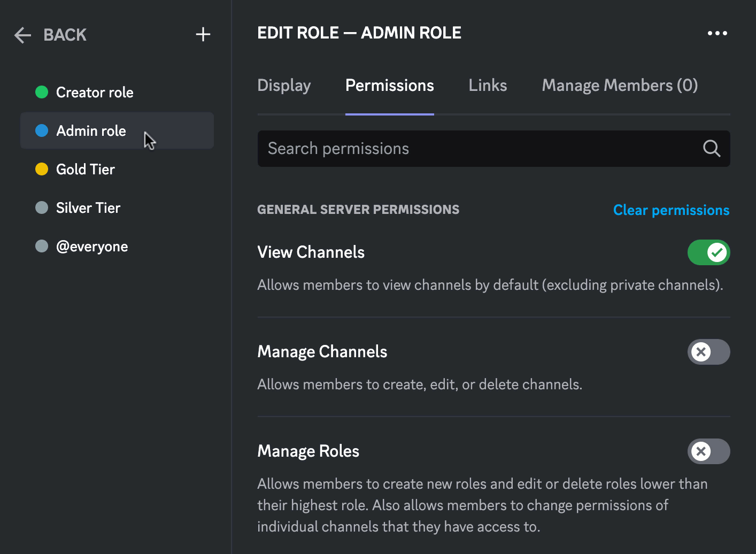
Task: Enable the Manage Channels toggle
Action: 708,352
